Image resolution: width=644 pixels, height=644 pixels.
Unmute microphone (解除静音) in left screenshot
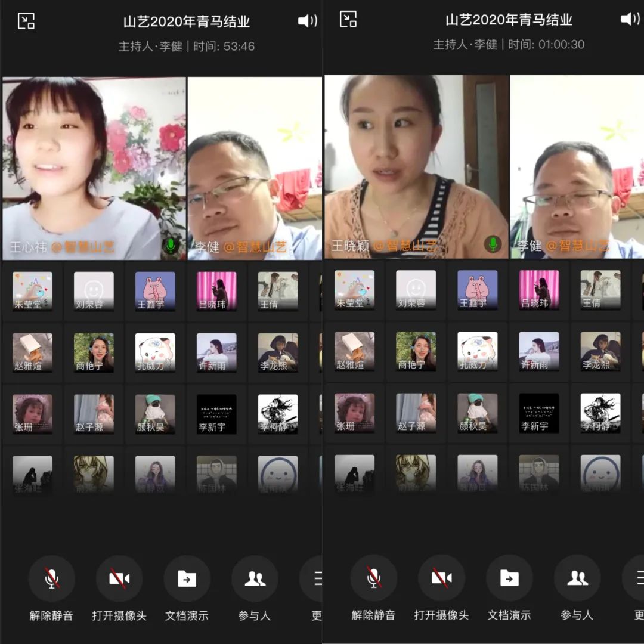[52, 578]
